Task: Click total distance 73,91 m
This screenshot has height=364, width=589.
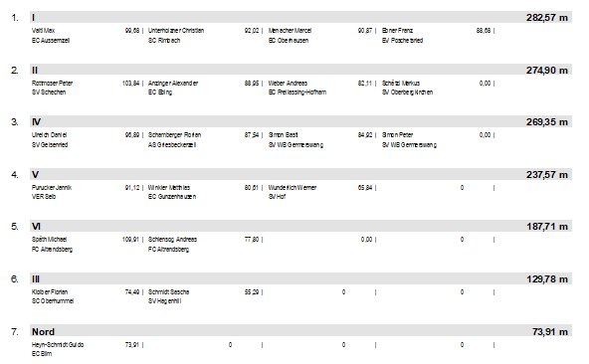Action: click(x=550, y=332)
